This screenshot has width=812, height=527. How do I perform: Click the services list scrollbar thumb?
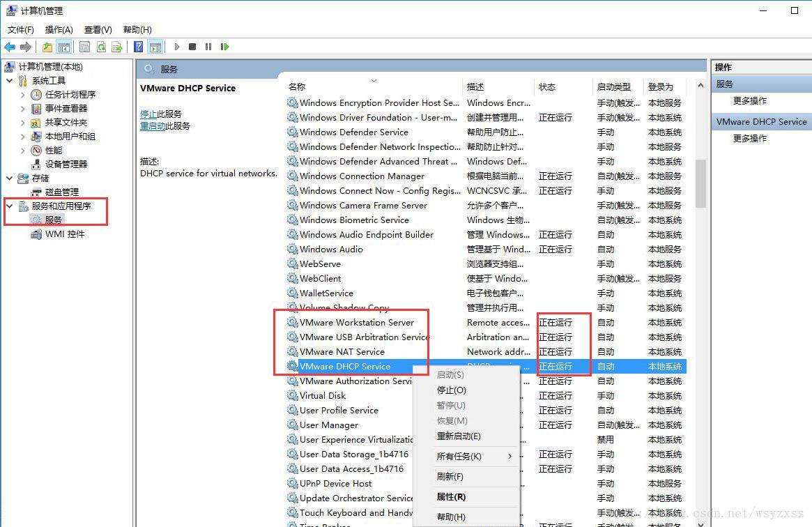point(700,184)
